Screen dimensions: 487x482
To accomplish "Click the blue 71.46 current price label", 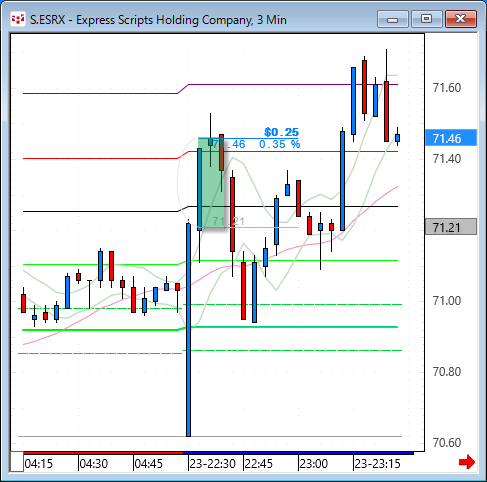I will point(451,138).
